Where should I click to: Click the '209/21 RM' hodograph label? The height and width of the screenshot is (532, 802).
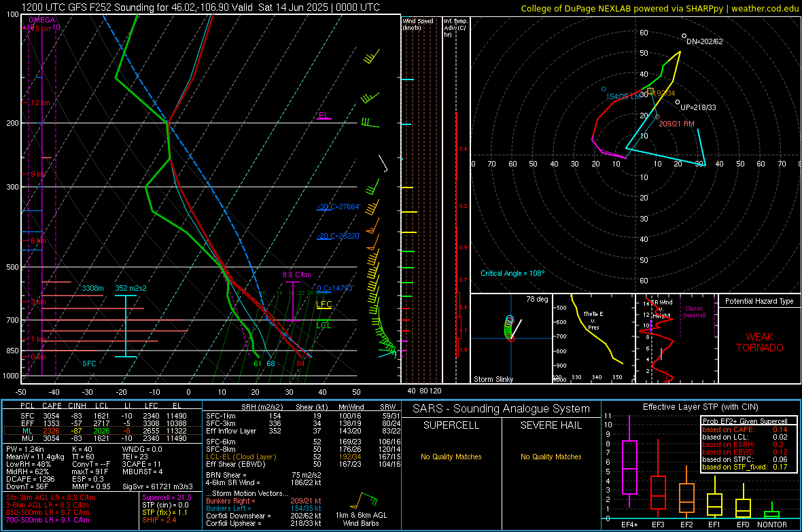click(x=677, y=124)
